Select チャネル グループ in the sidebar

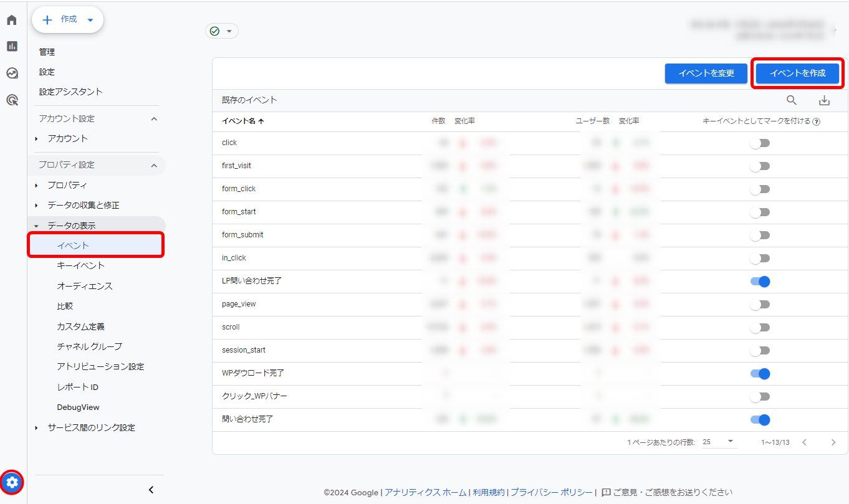pos(89,346)
